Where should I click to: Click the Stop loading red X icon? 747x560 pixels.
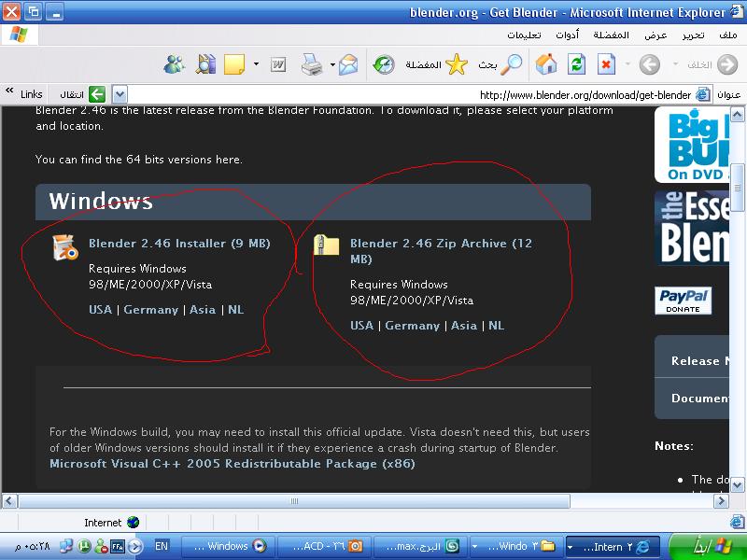(x=606, y=64)
